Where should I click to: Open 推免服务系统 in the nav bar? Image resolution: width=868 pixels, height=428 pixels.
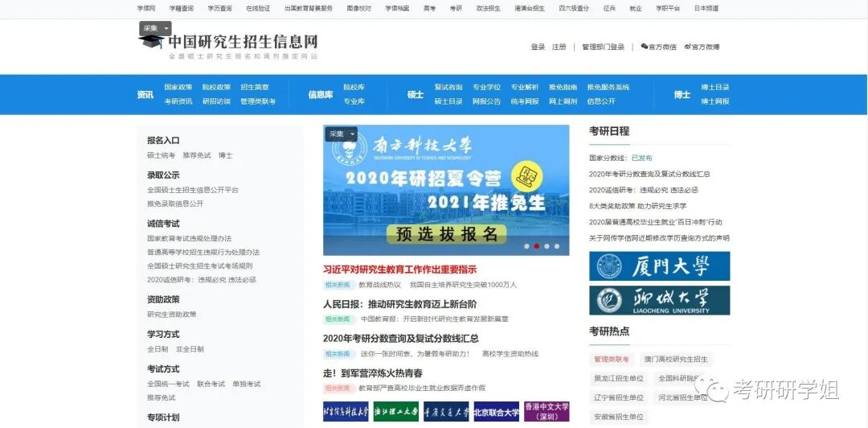[x=608, y=87]
